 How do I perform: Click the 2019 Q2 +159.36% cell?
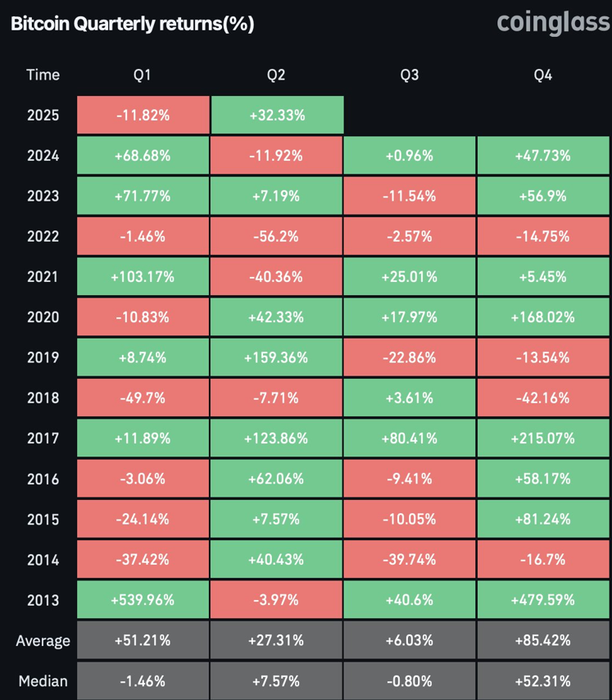coord(276,358)
